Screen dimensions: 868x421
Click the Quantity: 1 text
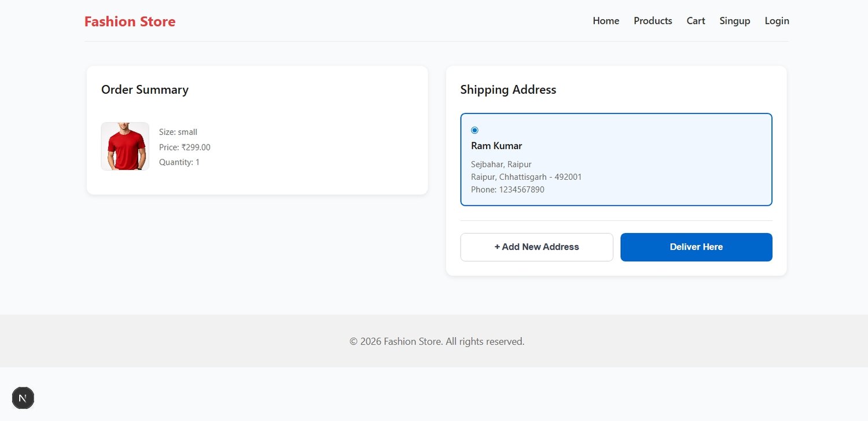[x=179, y=163]
